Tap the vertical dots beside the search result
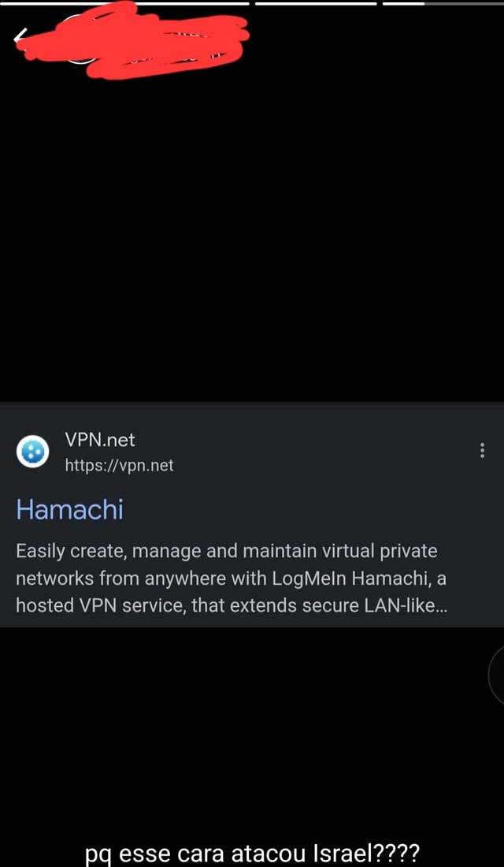The height and width of the screenshot is (867, 504). pos(482,450)
